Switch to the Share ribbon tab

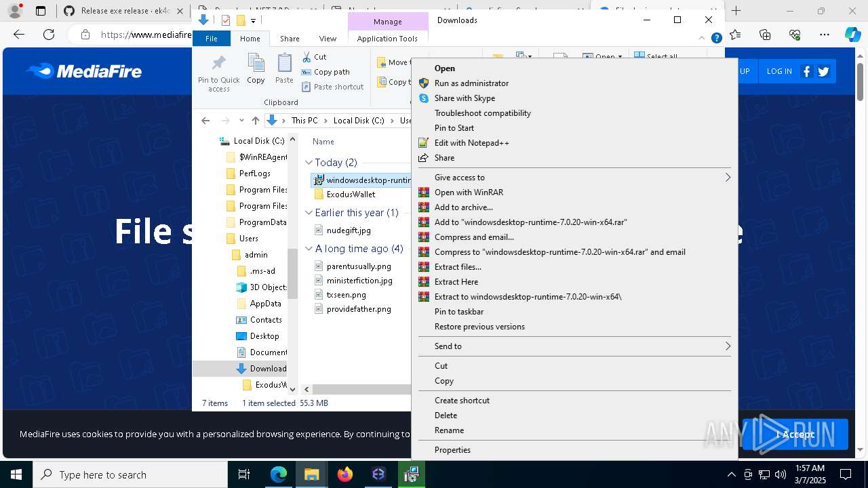click(x=290, y=39)
